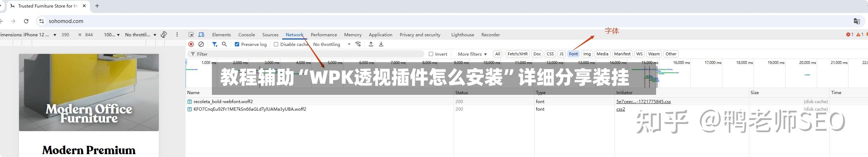Toggle the device toolbar icon
Screen dimensions: 868x157
point(201,35)
